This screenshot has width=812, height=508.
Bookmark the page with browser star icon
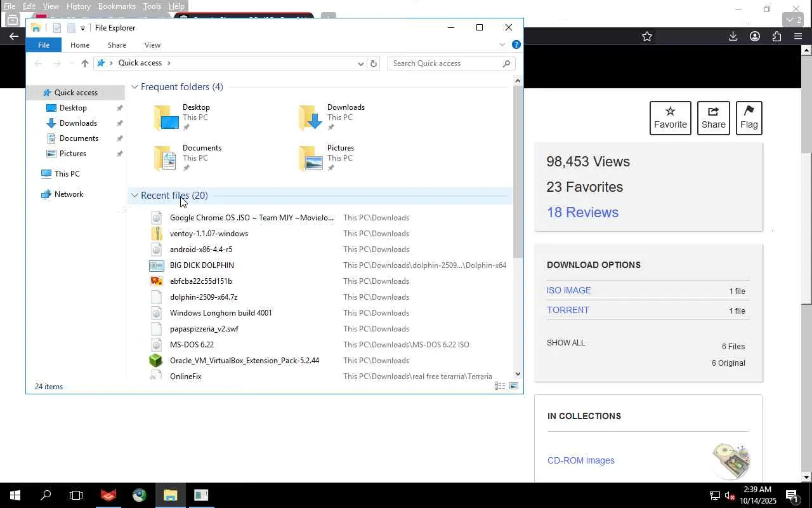(647, 36)
